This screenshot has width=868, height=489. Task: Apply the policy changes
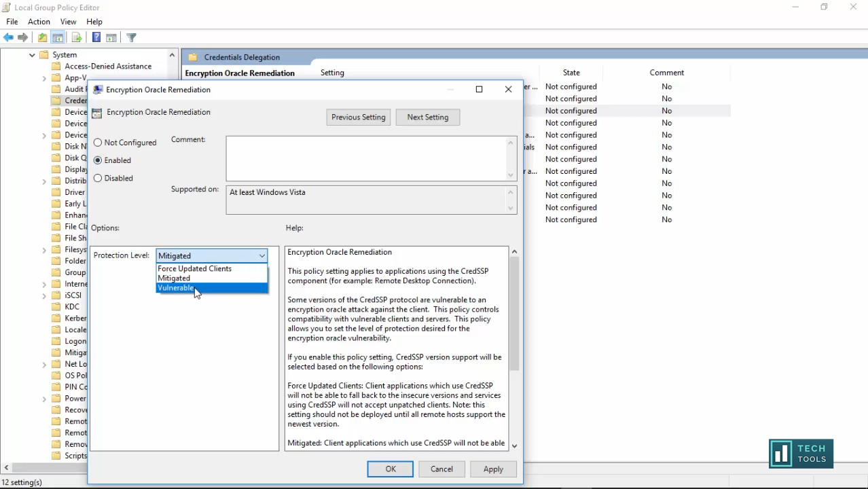pyautogui.click(x=493, y=469)
